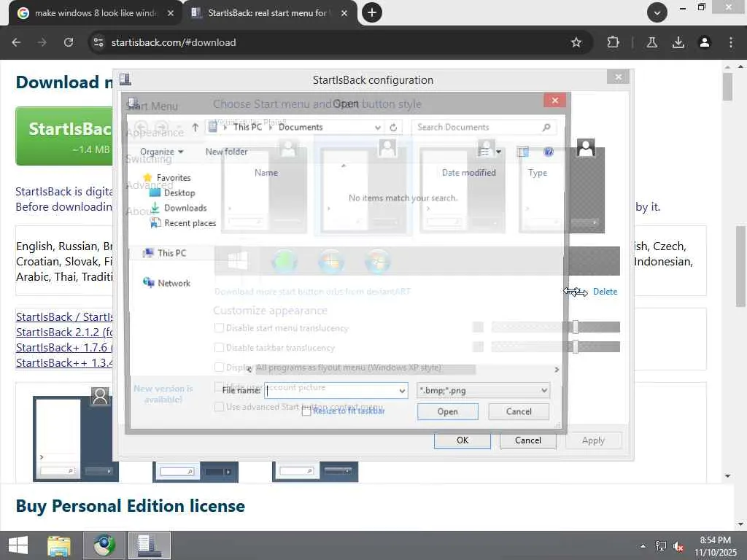Image resolution: width=747 pixels, height=560 pixels.
Task: Open Help in the Open dialog toolbar
Action: [549, 152]
